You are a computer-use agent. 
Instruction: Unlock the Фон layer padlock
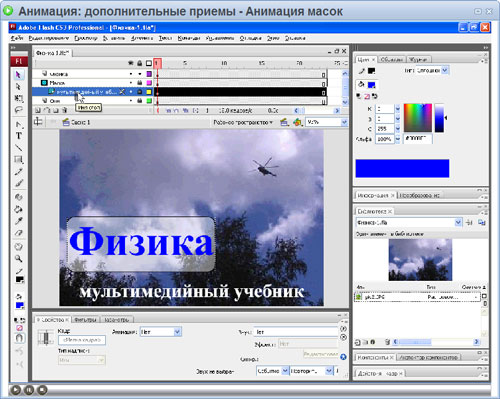(x=140, y=101)
